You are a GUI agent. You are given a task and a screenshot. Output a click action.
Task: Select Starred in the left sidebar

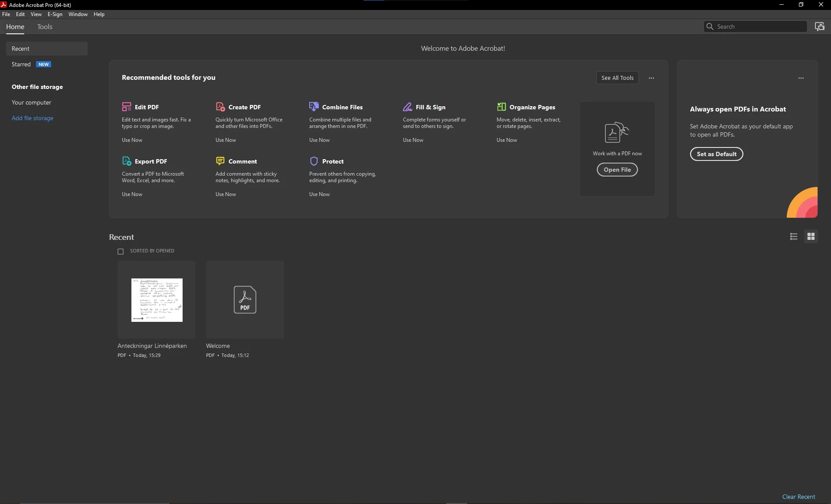pyautogui.click(x=21, y=64)
